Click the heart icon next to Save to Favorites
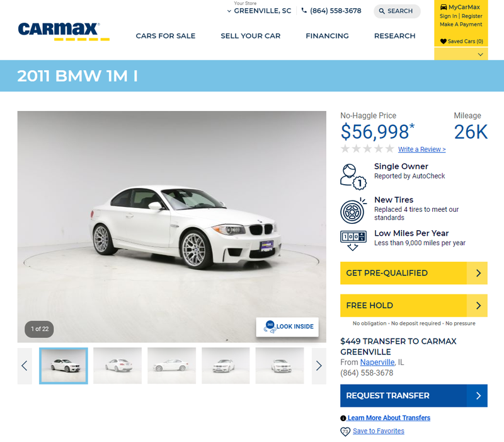The image size is (504, 442). coord(345,431)
